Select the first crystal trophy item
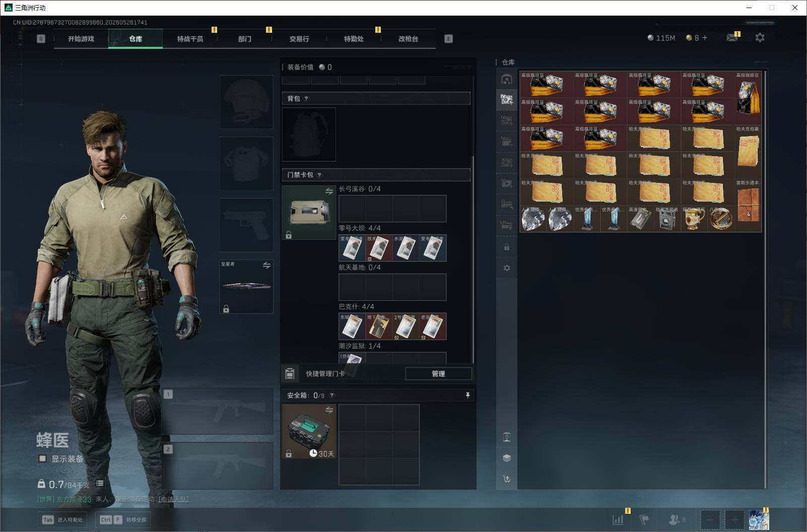Image resolution: width=807 pixels, height=532 pixels. click(x=587, y=219)
